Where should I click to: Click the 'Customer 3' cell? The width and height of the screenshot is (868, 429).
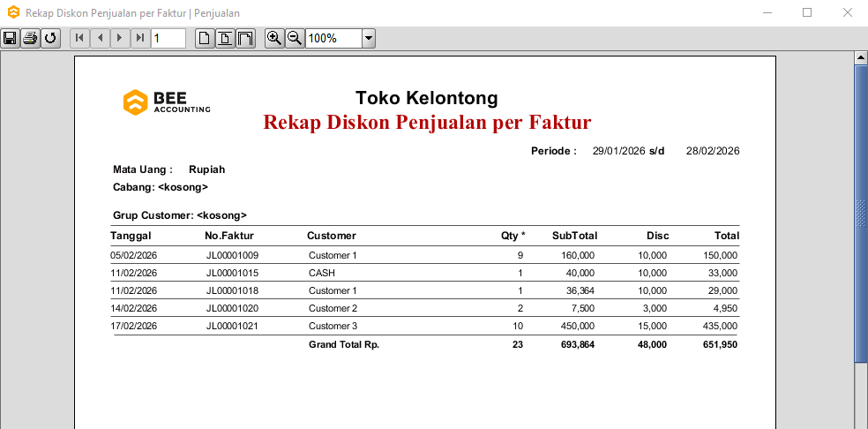333,326
